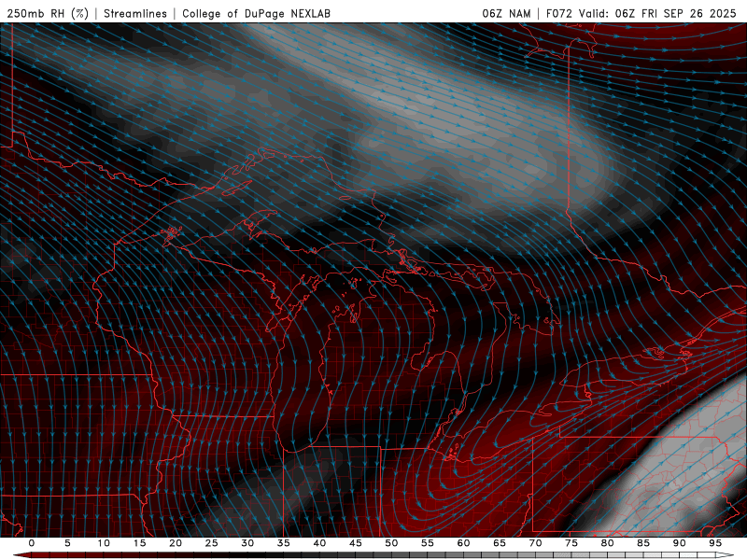
Task: Click the "F072" forecast hour text
Action: 558,13
